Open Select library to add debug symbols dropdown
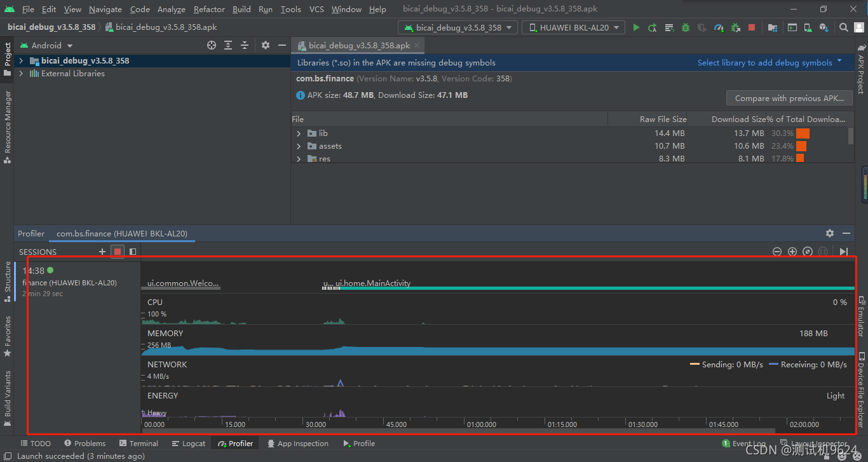868x462 pixels. click(770, 62)
